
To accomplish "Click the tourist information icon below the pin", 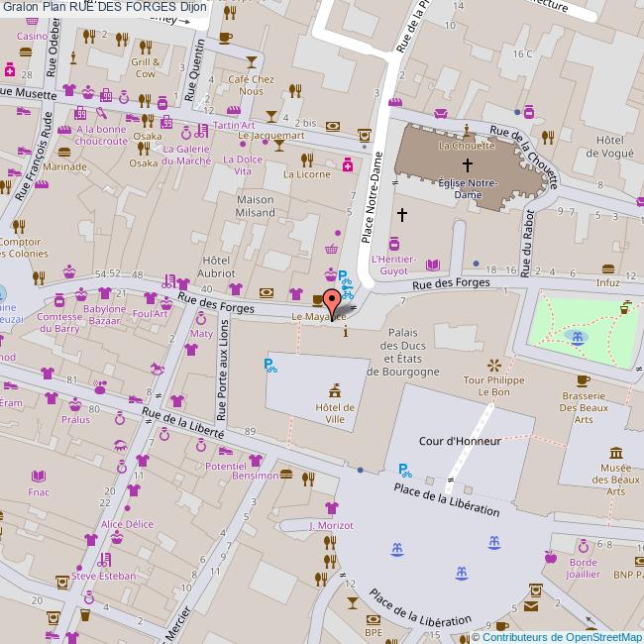I will [x=344, y=333].
